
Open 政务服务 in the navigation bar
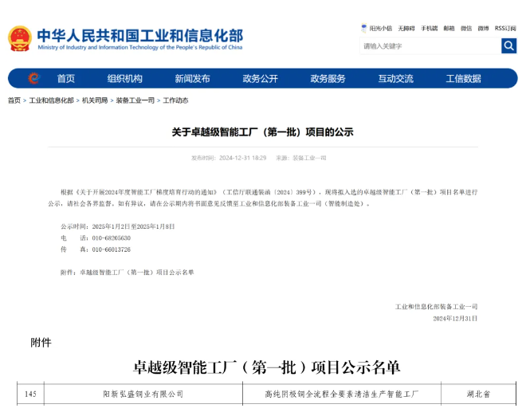(328, 78)
